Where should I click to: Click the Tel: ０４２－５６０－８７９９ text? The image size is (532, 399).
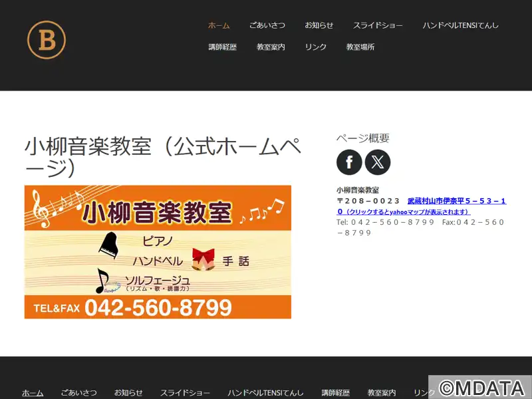coord(386,222)
